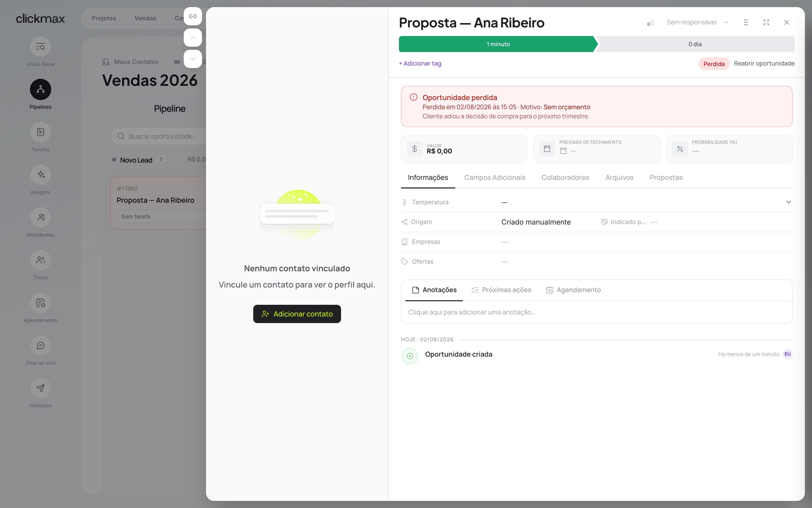This screenshot has height=508, width=812.
Task: Open Chat ao vivo sidebar icon
Action: tap(40, 345)
